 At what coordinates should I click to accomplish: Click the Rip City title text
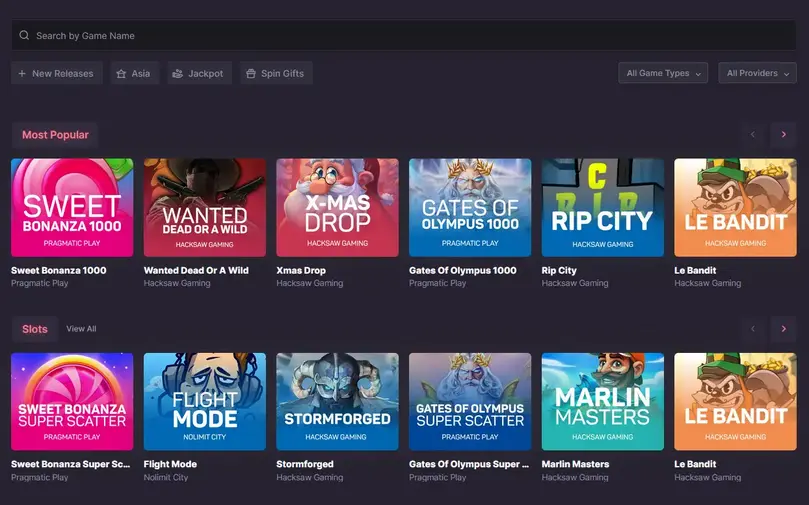click(559, 270)
